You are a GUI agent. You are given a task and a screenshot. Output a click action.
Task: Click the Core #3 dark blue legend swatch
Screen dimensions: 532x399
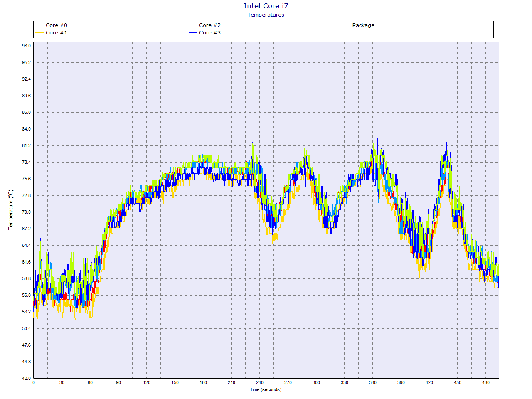pyautogui.click(x=193, y=33)
